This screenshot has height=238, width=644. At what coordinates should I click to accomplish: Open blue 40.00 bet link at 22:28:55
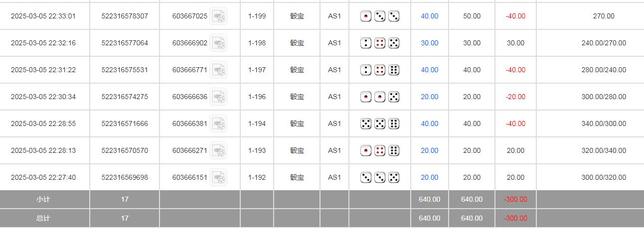pos(429,124)
